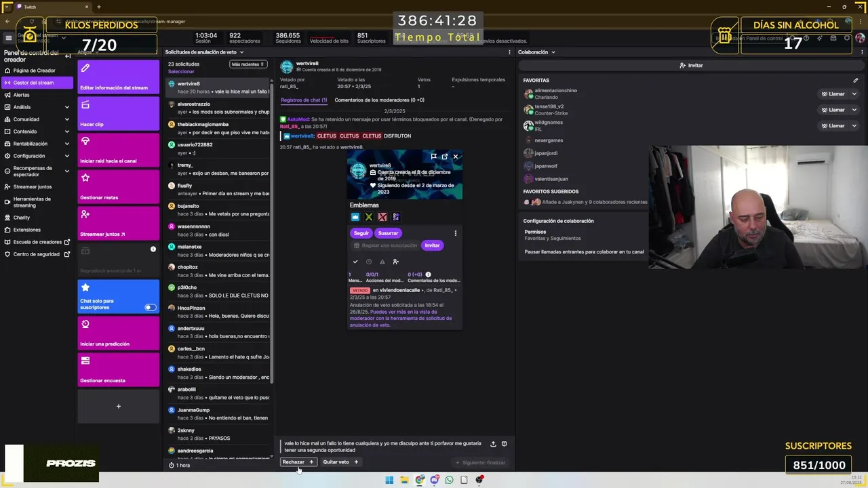Expand the Análisis sidebar section
Screen dimensions: 868x488
[66, 107]
